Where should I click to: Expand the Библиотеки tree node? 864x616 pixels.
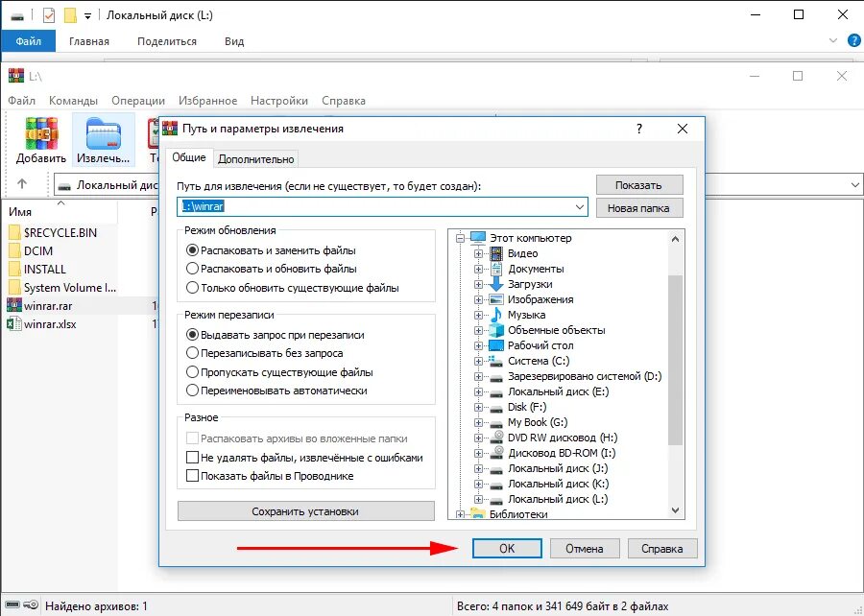pos(460,514)
